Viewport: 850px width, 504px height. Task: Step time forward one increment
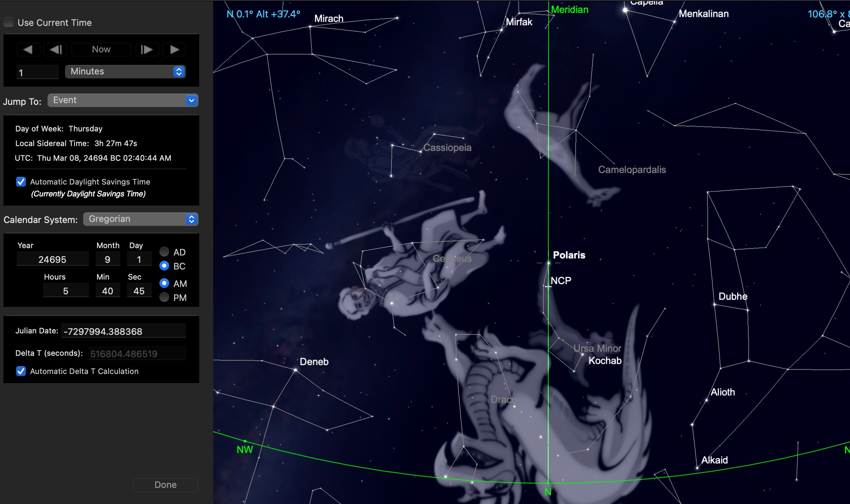(x=147, y=50)
